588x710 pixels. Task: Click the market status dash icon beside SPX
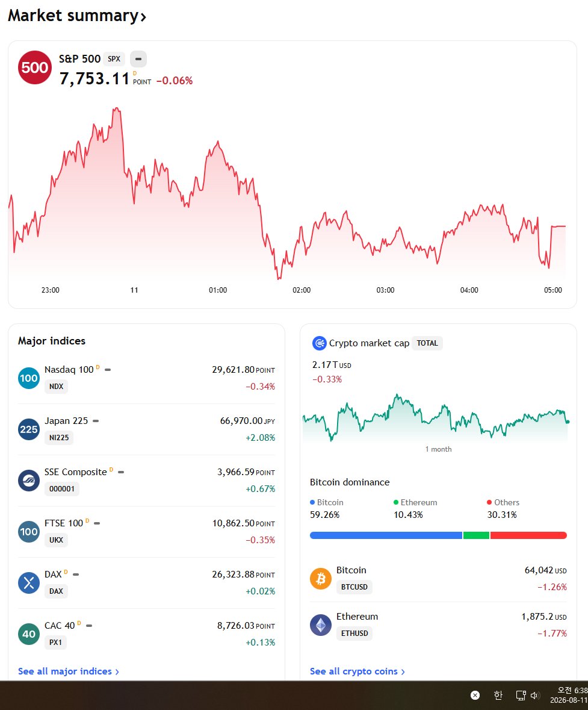point(138,59)
